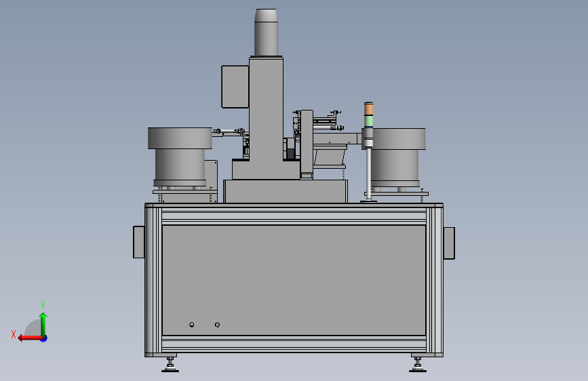Select the large front panel of the frame

[294, 280]
